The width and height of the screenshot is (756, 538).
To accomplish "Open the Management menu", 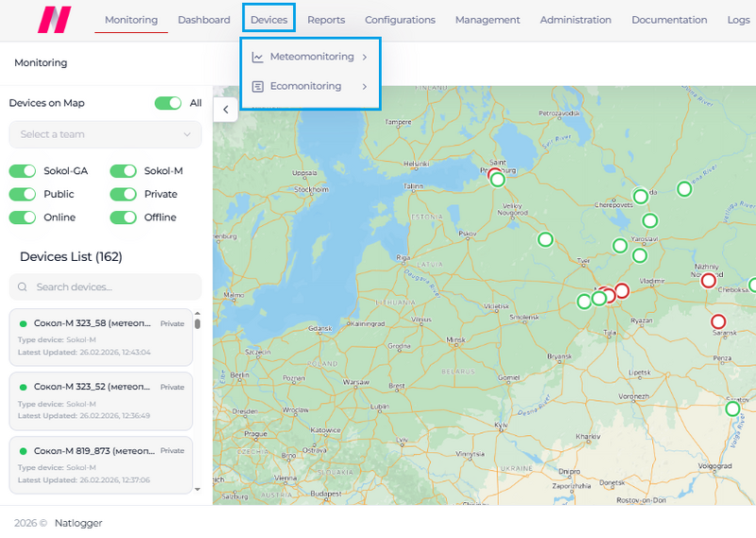I will [488, 20].
